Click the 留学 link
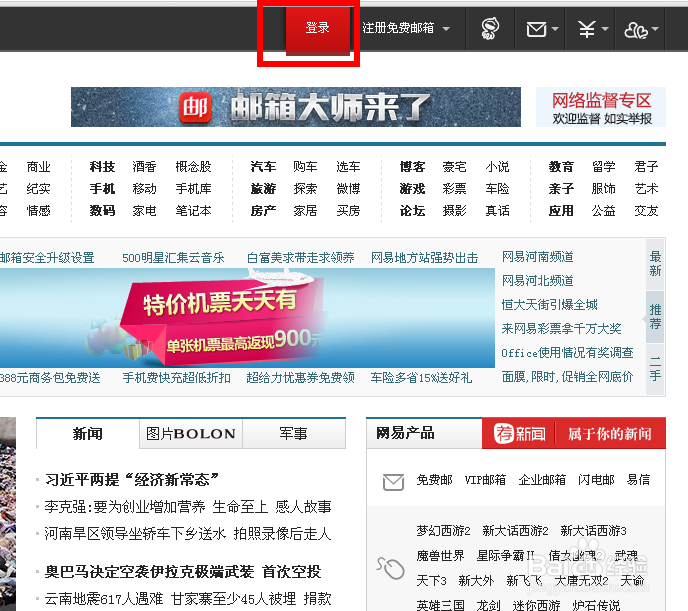The image size is (688, 611). point(604,167)
